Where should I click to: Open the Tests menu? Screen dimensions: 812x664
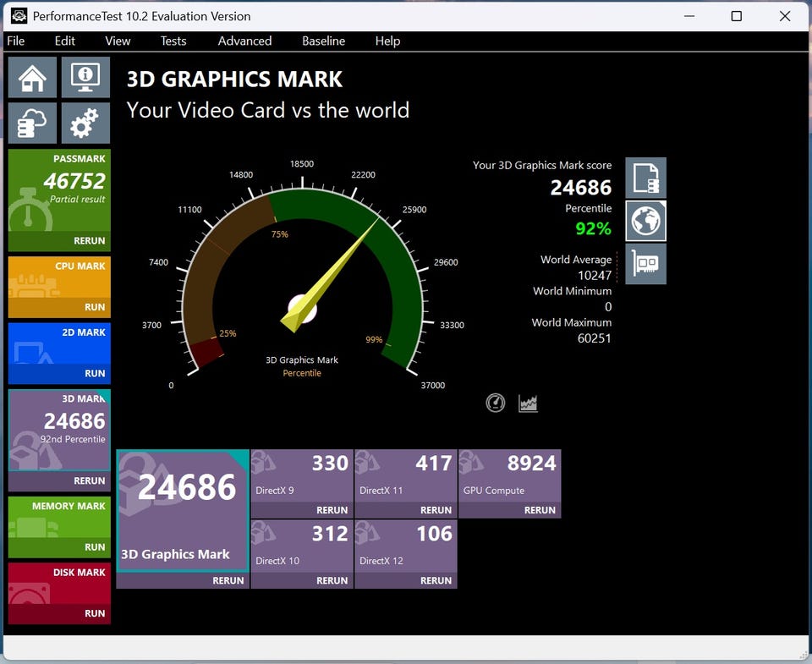click(173, 41)
